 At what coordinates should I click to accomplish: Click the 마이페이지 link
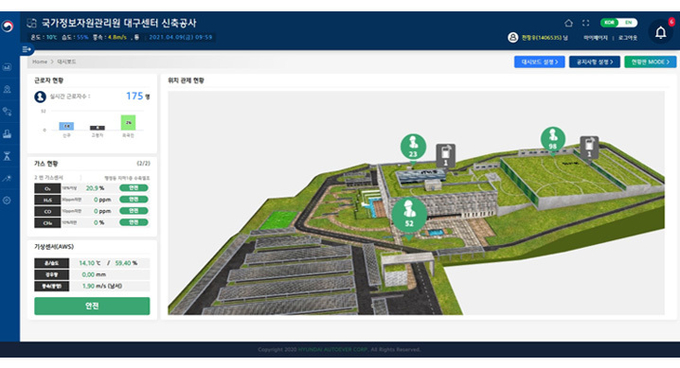pos(595,38)
